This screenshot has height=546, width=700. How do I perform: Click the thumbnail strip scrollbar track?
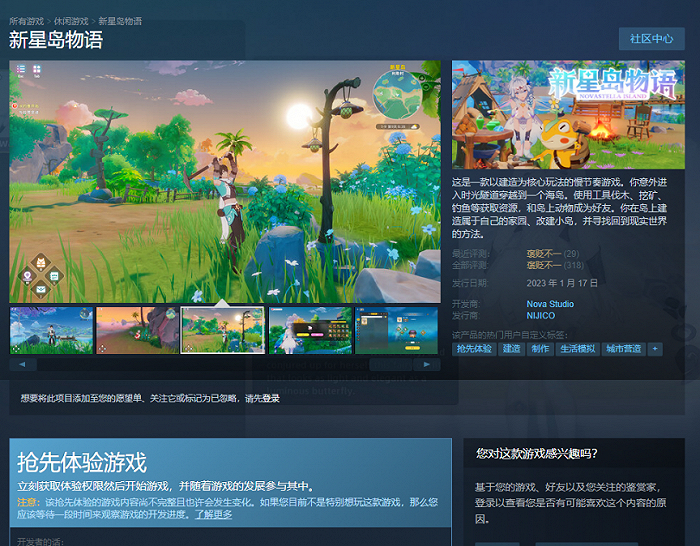click(225, 365)
